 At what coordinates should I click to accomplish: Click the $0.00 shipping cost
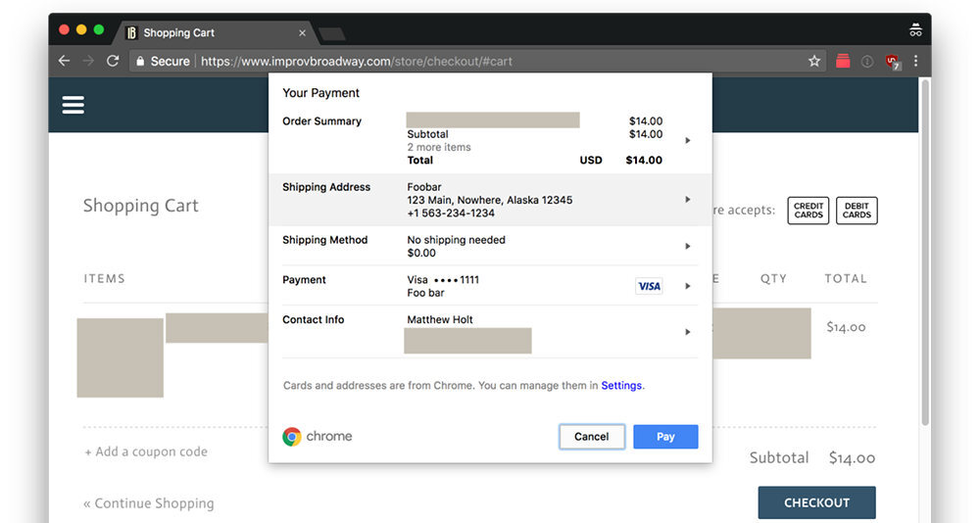421,253
